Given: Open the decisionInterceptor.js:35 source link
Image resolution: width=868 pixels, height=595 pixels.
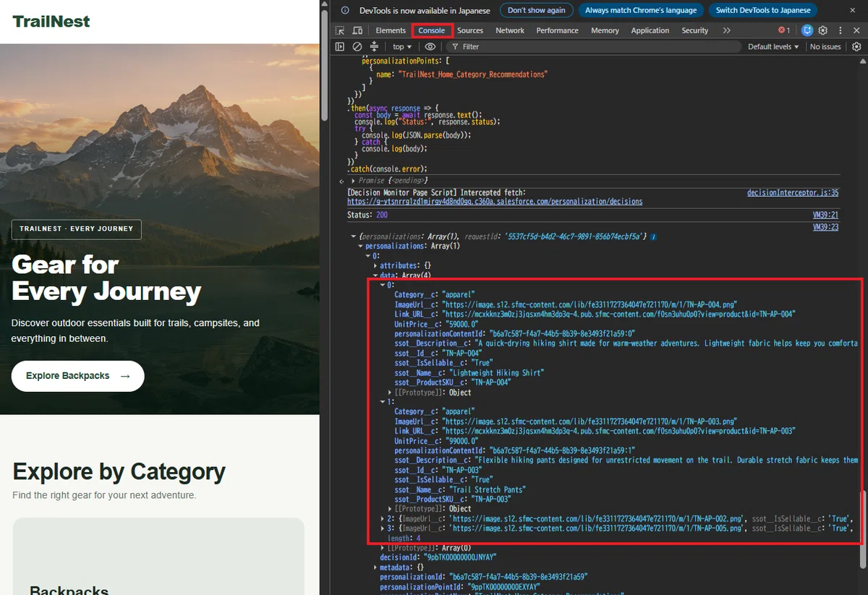Looking at the screenshot, I should point(793,193).
